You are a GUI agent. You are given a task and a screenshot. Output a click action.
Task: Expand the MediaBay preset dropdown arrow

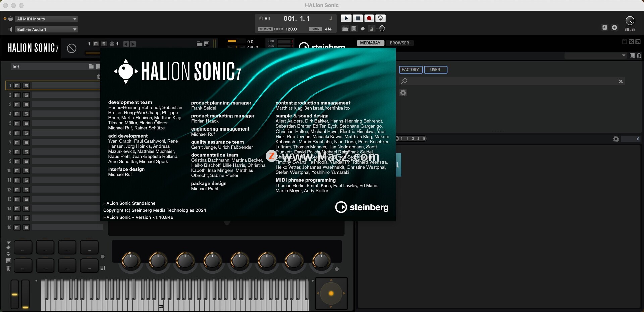[624, 56]
